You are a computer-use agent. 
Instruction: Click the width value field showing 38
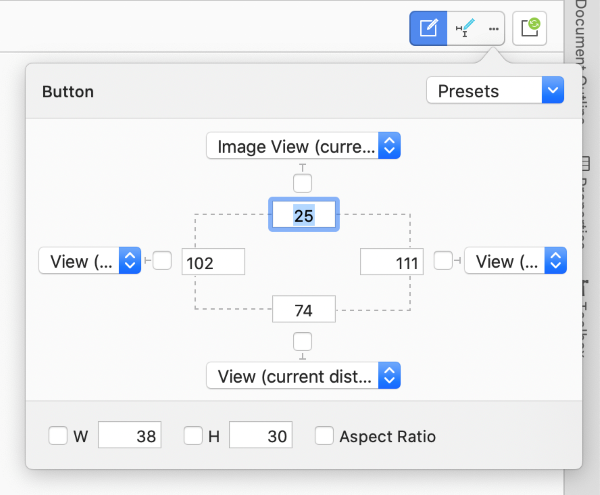130,436
